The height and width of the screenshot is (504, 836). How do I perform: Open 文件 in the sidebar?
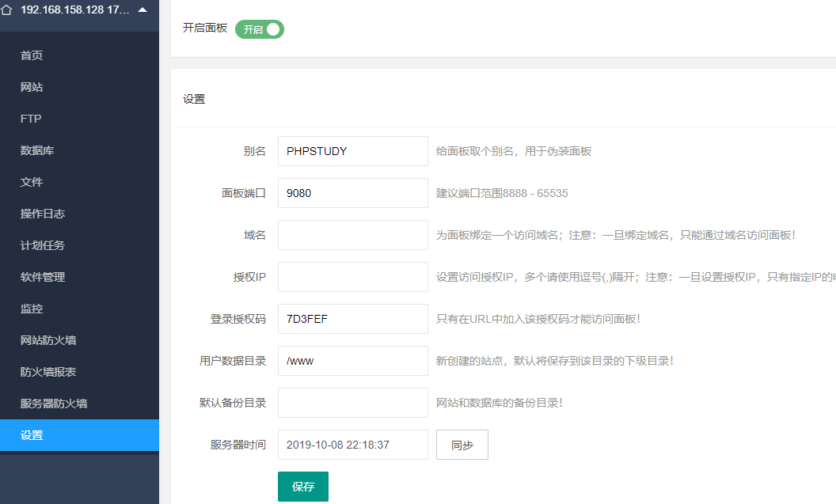(x=32, y=182)
